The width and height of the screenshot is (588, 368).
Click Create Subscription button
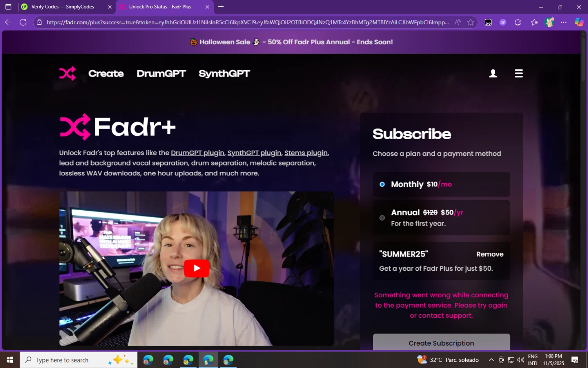click(x=441, y=342)
